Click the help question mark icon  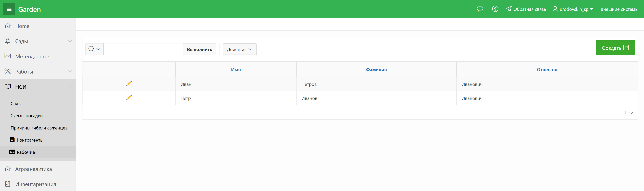[495, 9]
